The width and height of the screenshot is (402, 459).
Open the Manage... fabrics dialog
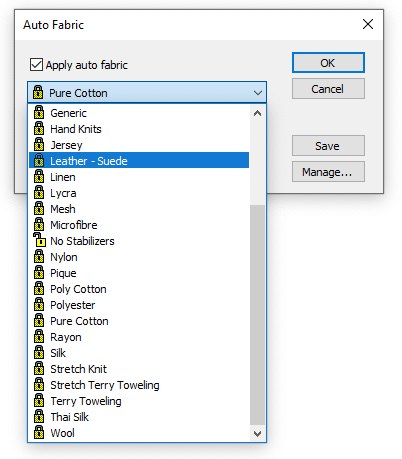[x=328, y=172]
